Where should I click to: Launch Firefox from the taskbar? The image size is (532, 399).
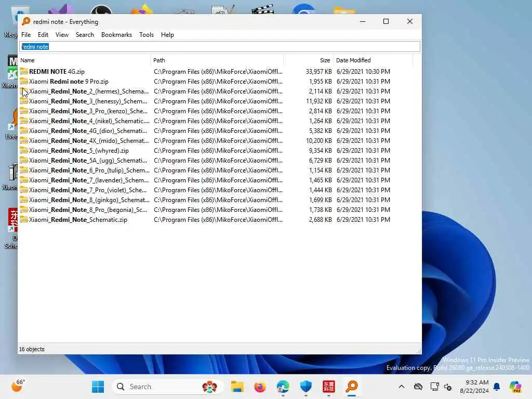[260, 387]
